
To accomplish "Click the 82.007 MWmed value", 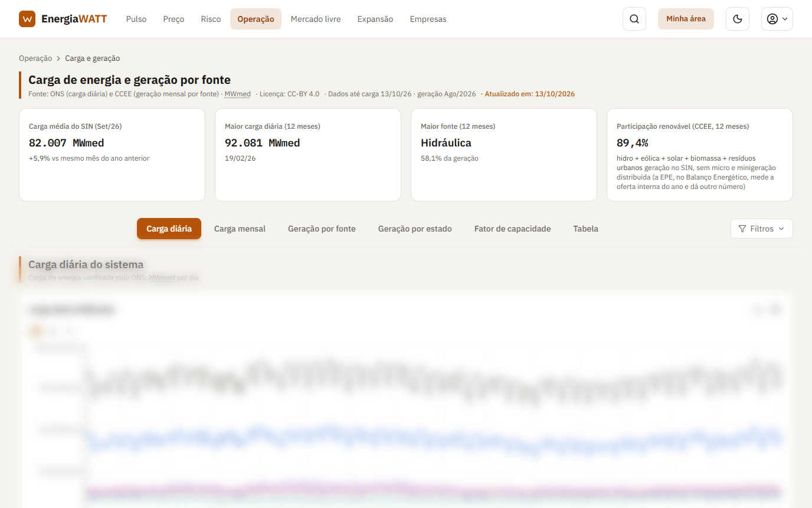I will click(67, 143).
